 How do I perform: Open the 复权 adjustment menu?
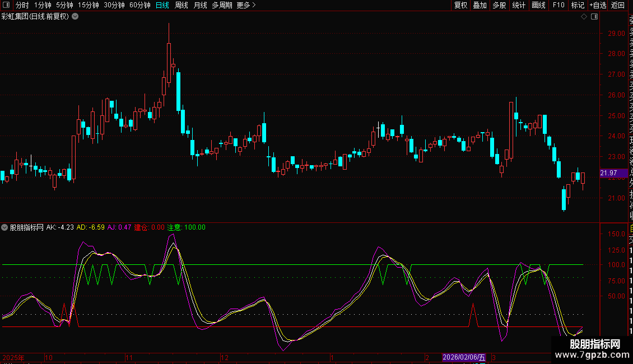460,5
